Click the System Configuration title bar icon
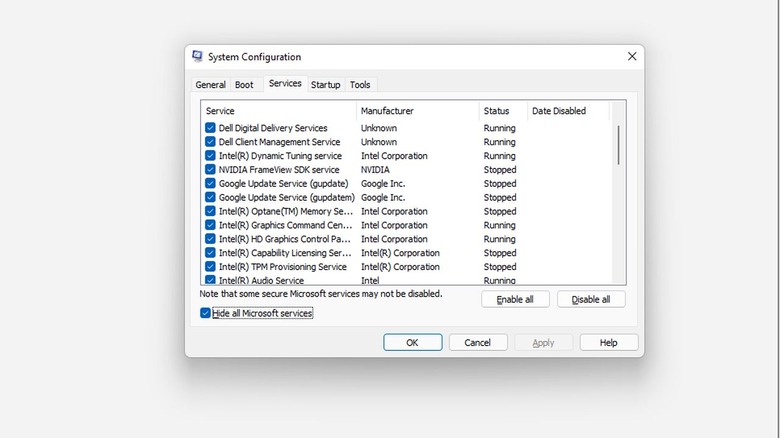 point(197,56)
